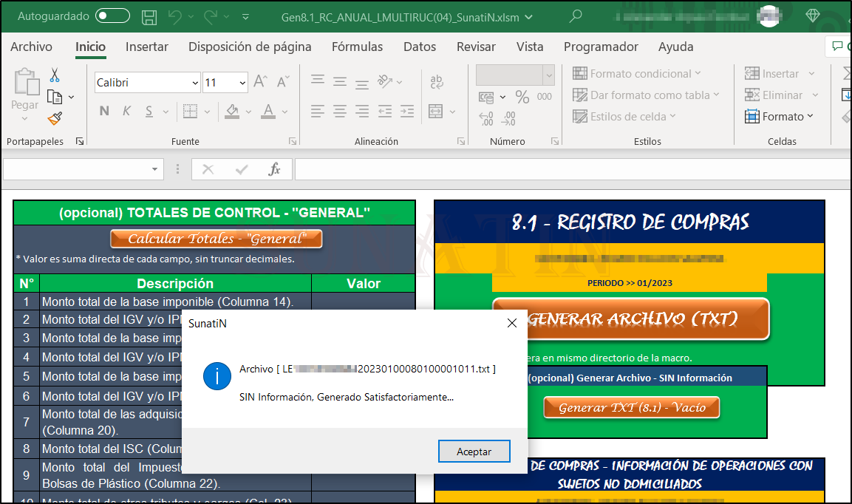The image size is (852, 504).
Task: Click inside the formula bar input
Action: [569, 169]
